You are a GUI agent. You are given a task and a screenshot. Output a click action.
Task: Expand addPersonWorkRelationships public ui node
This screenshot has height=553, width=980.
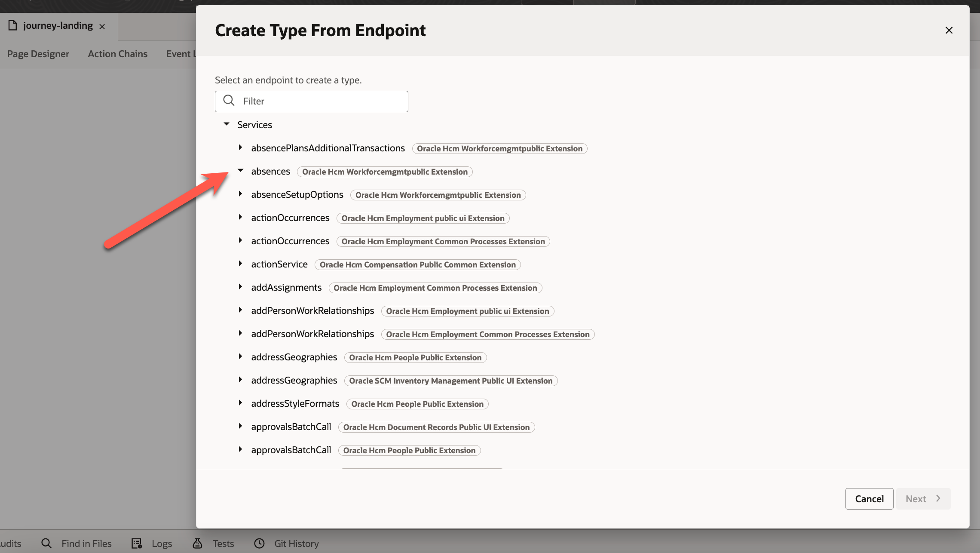pyautogui.click(x=240, y=310)
